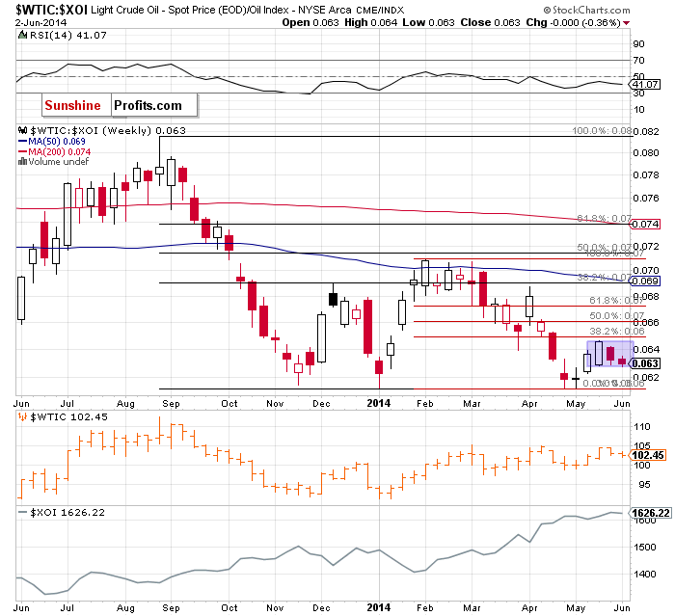Click the $WTIC 102.45 legend text
This screenshot has width=675, height=616.
(68, 416)
